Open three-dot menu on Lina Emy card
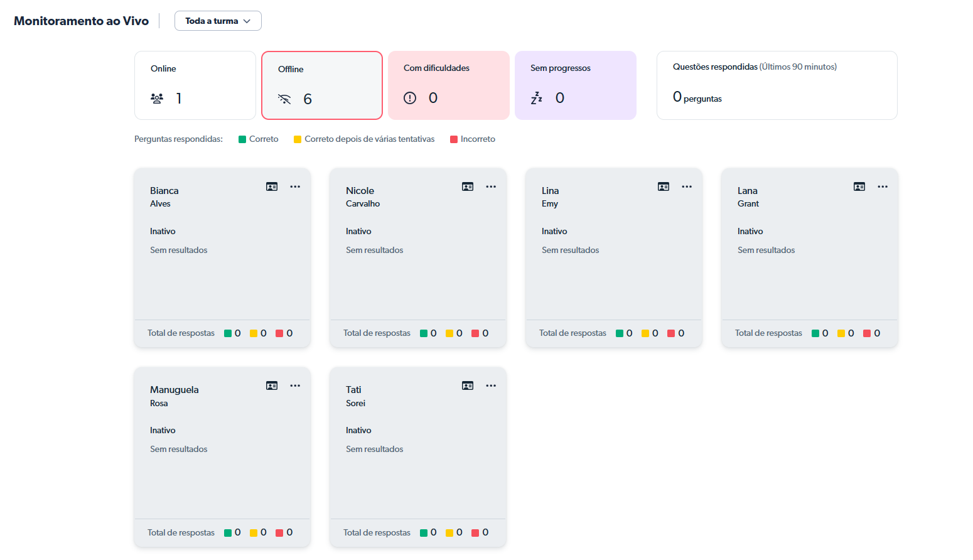 (x=687, y=186)
